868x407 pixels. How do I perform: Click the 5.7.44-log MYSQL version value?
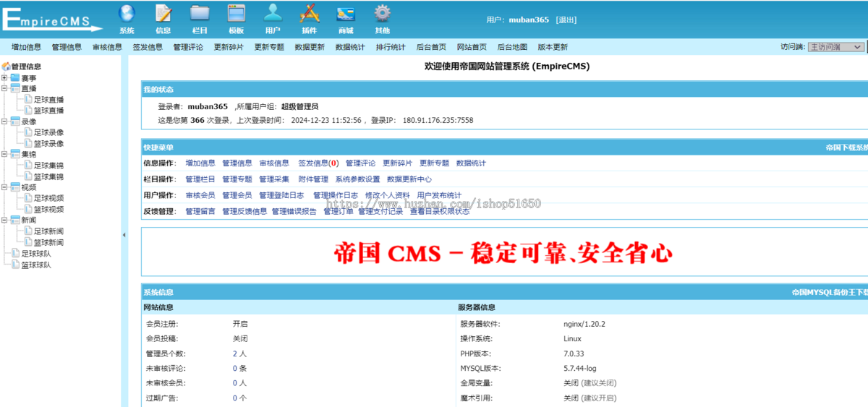580,368
